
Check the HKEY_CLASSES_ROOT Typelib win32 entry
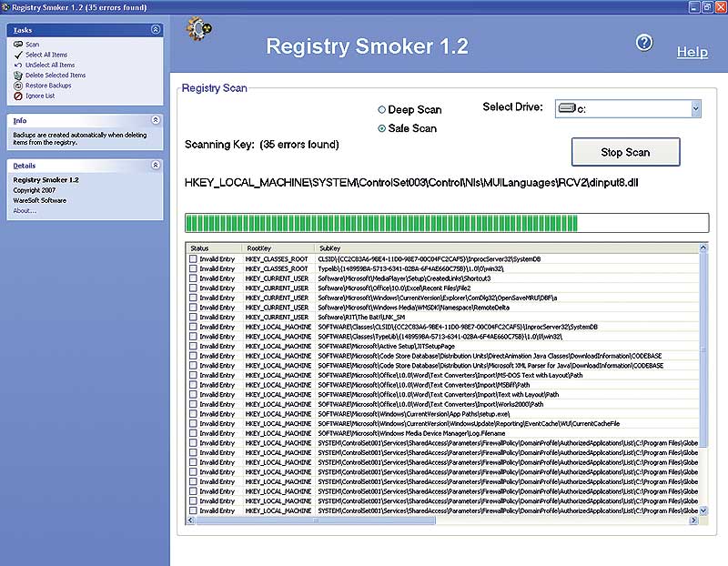click(193, 268)
